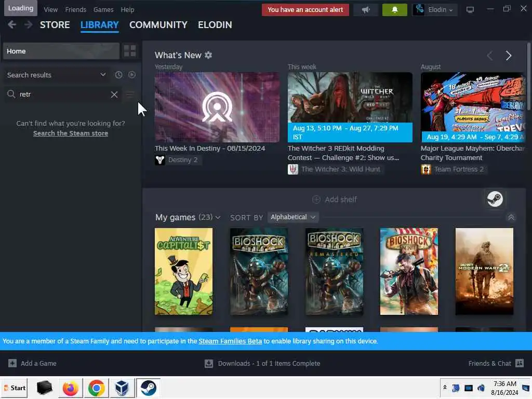This screenshot has height=399, width=532.
Task: Clear the search text with the X
Action: click(114, 95)
